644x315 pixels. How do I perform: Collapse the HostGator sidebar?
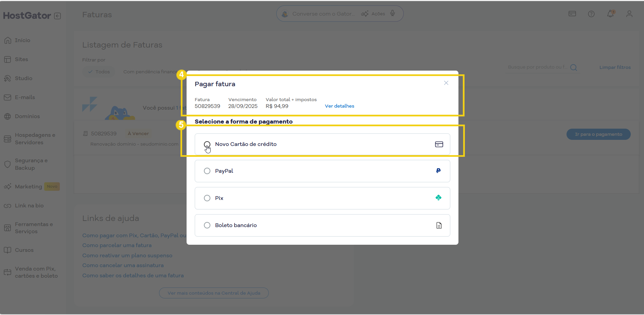pos(57,16)
